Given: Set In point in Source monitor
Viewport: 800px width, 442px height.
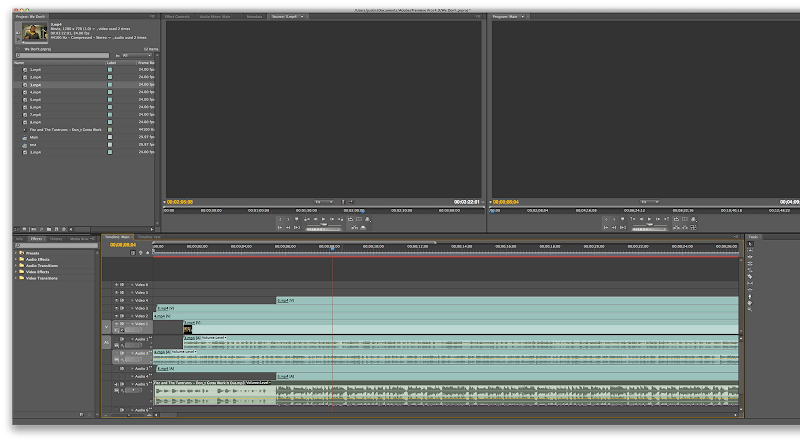Looking at the screenshot, I should click(280, 219).
